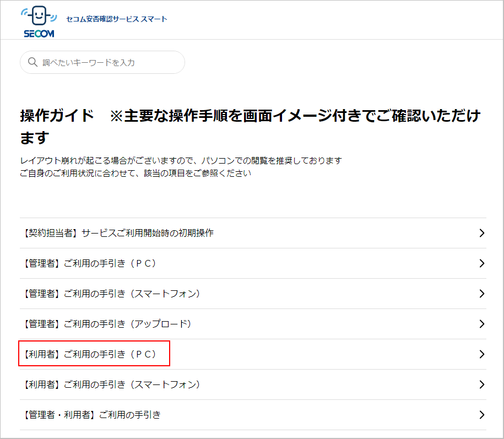Click the SECOM mascot logo
Screen dimensions: 504x439
coord(39,21)
